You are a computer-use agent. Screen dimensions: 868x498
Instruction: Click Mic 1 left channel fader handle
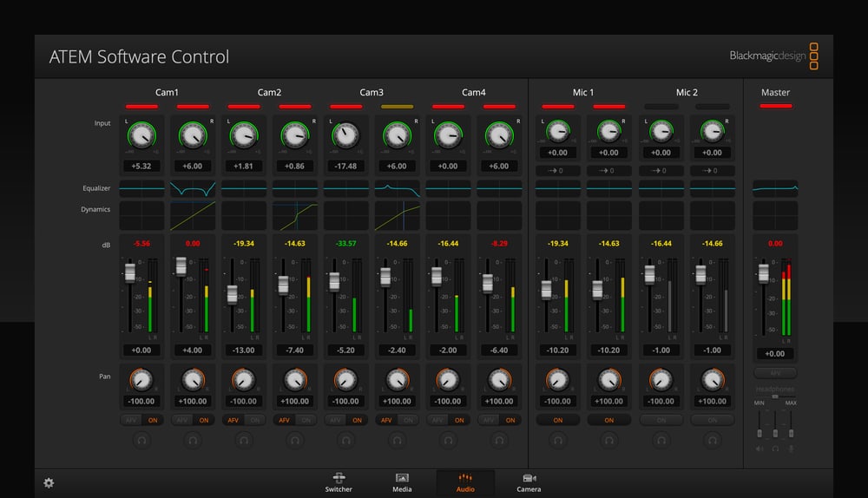click(546, 290)
